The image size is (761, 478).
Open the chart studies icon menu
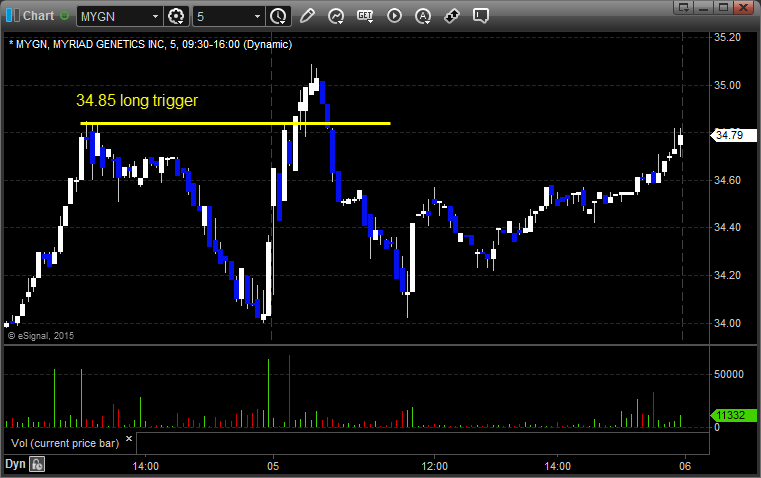[336, 16]
